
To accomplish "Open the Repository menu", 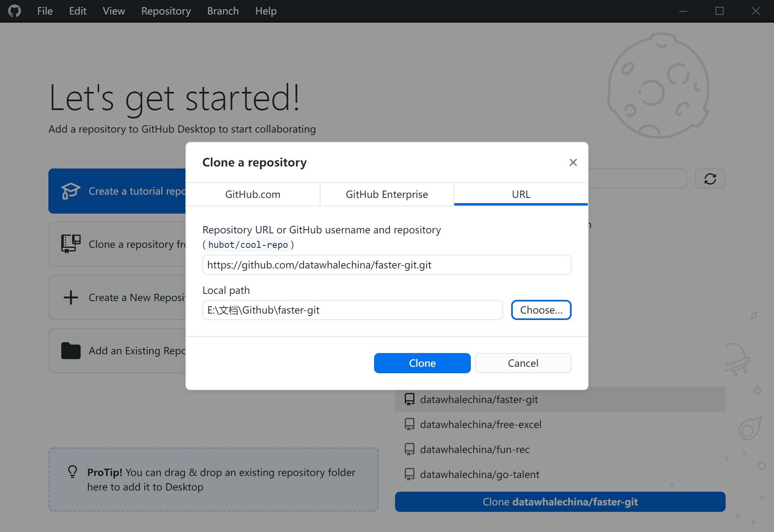I will (x=166, y=11).
